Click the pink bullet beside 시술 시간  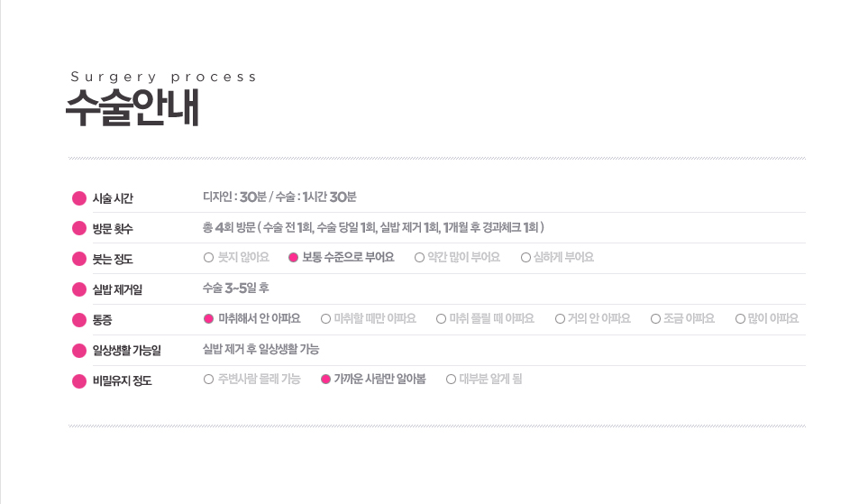tap(78, 198)
